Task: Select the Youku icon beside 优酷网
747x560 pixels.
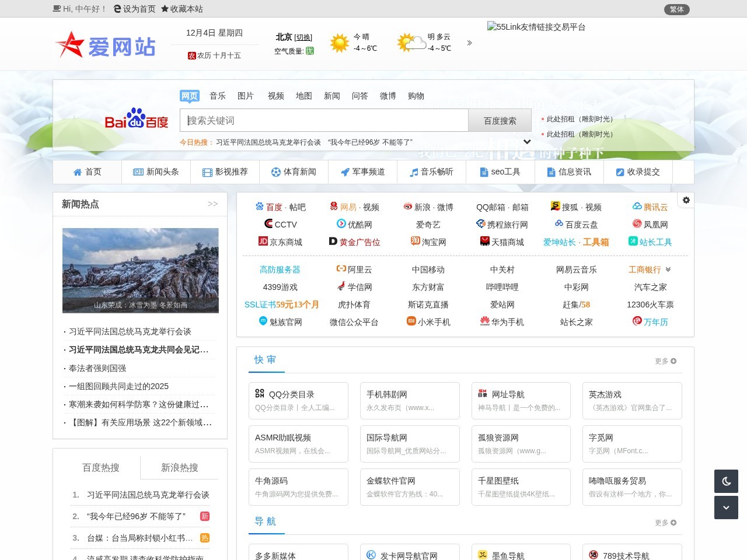Action: [340, 224]
